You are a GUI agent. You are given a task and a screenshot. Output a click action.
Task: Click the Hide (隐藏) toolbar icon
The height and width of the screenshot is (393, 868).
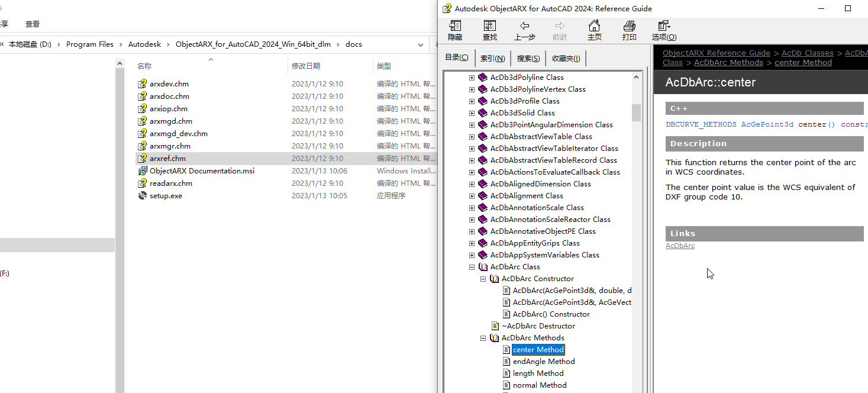[455, 26]
